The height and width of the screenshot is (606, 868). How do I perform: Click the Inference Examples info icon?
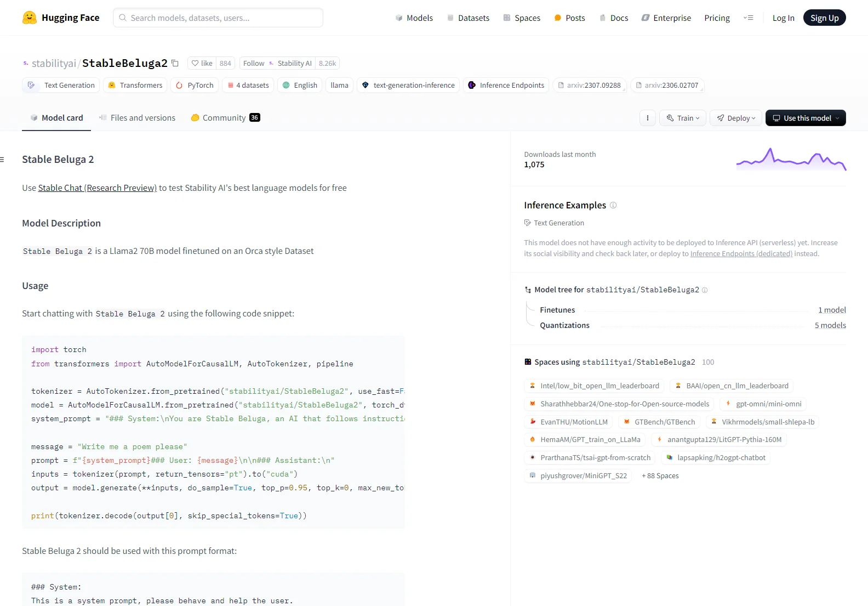click(613, 205)
